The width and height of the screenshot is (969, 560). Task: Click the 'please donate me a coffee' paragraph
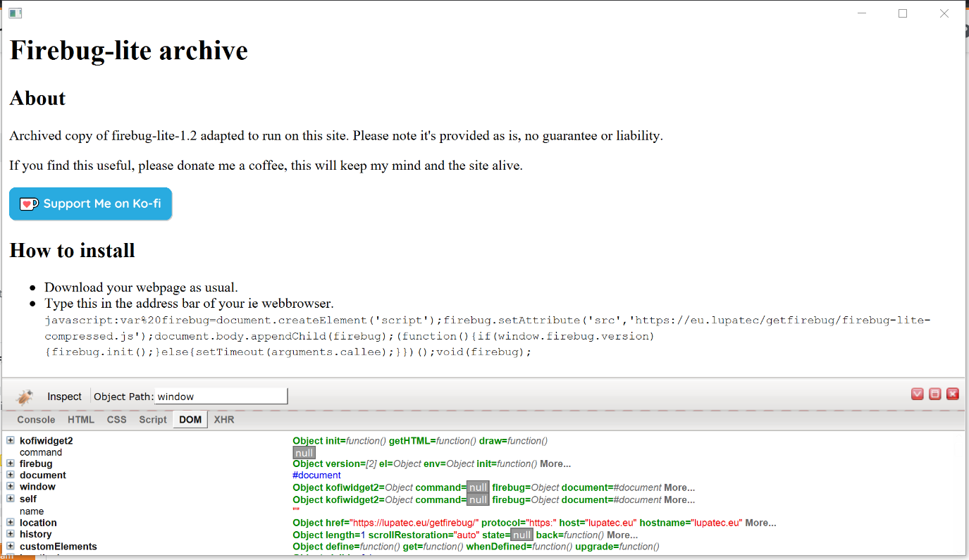pos(266,166)
